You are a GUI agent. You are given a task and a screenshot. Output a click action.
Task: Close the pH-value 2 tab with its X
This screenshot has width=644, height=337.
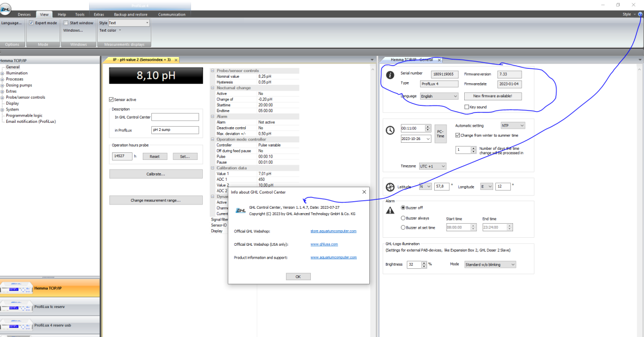pos(175,60)
